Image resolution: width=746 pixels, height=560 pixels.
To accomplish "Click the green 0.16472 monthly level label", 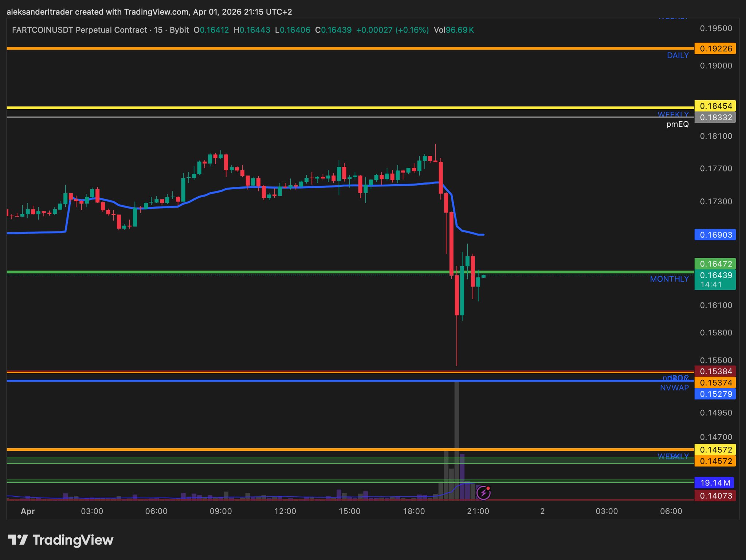I will point(715,264).
